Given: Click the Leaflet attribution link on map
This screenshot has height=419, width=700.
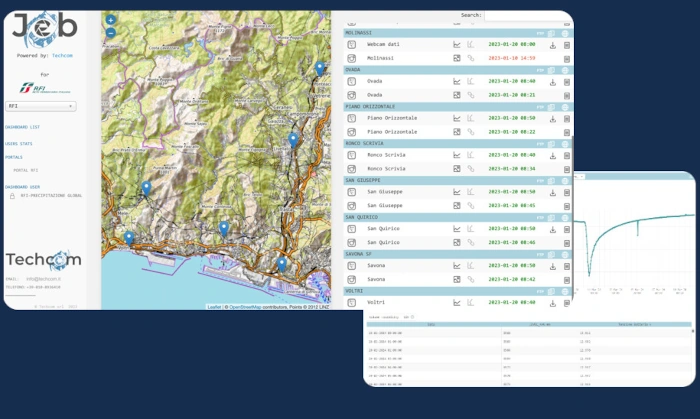Looking at the screenshot, I should 214,307.
